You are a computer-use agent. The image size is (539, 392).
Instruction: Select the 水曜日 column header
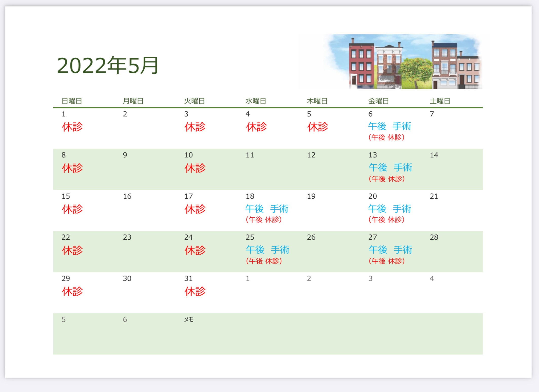point(256,101)
